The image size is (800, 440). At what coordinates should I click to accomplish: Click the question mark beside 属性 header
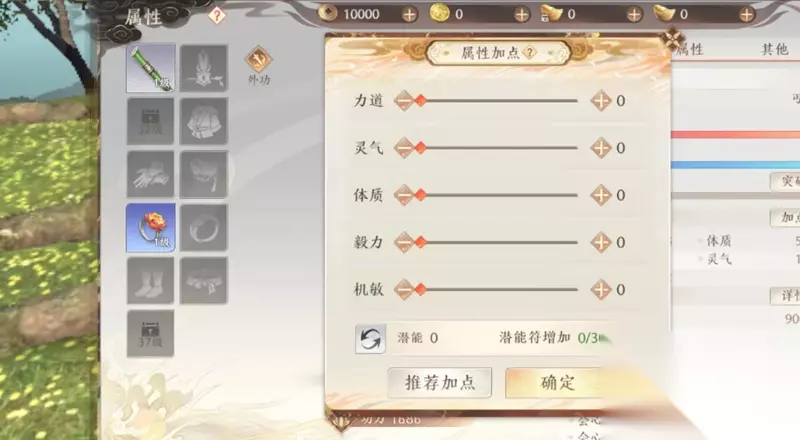(216, 16)
